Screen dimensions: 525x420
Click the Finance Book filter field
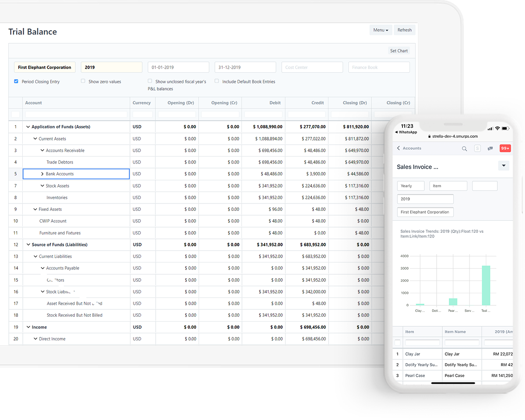pos(379,67)
